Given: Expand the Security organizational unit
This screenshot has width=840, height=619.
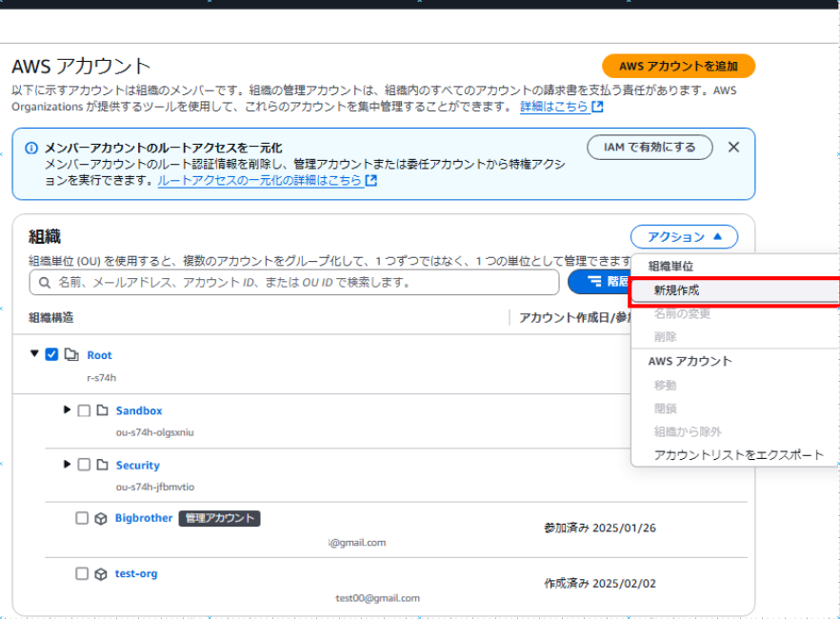Looking at the screenshot, I should (67, 465).
